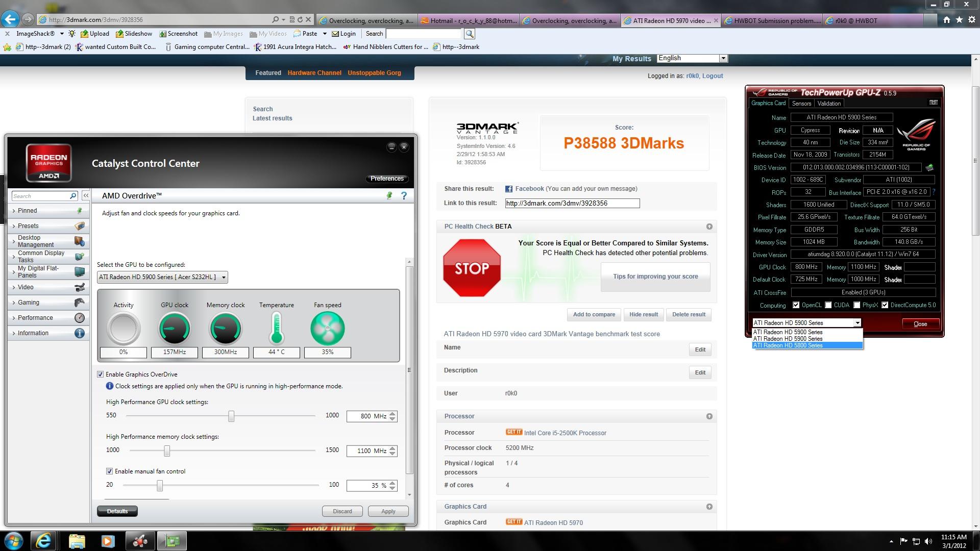
Task: Click the volume speaker tray icon
Action: [928, 541]
